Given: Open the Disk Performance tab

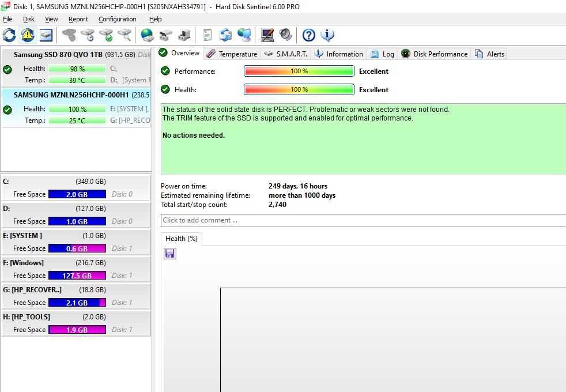Looking at the screenshot, I should tap(434, 54).
